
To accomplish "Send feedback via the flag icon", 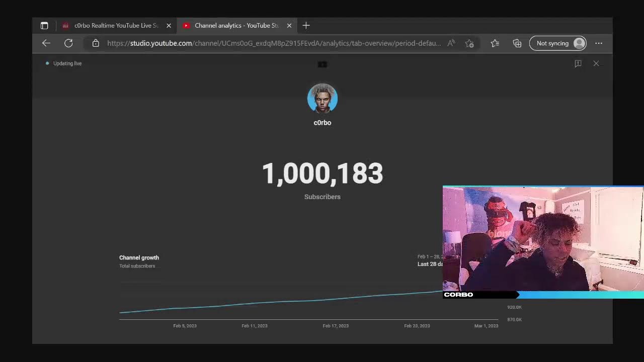I will tap(578, 63).
